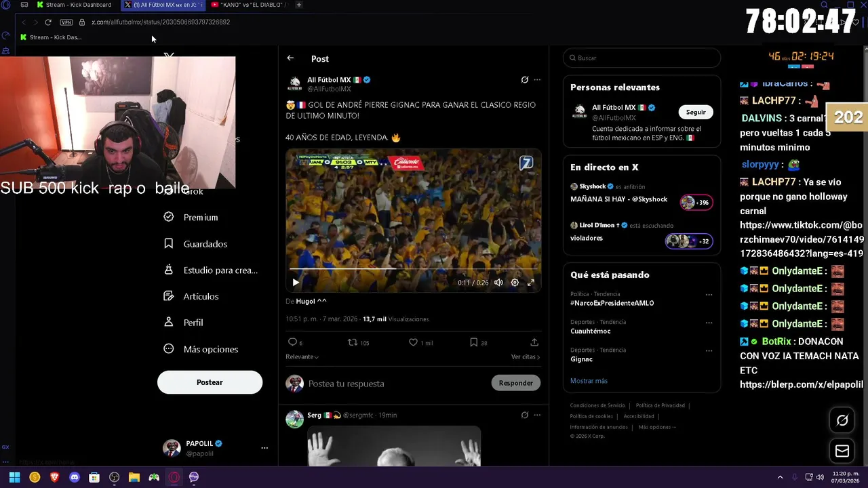Open Serg's profile avatar
The width and height of the screenshot is (868, 488).
coord(294,419)
